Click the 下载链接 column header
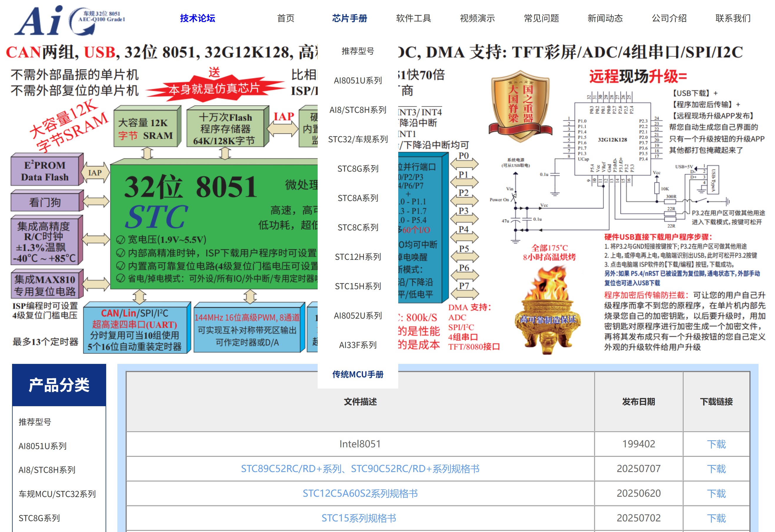The width and height of the screenshot is (775, 532). click(716, 401)
